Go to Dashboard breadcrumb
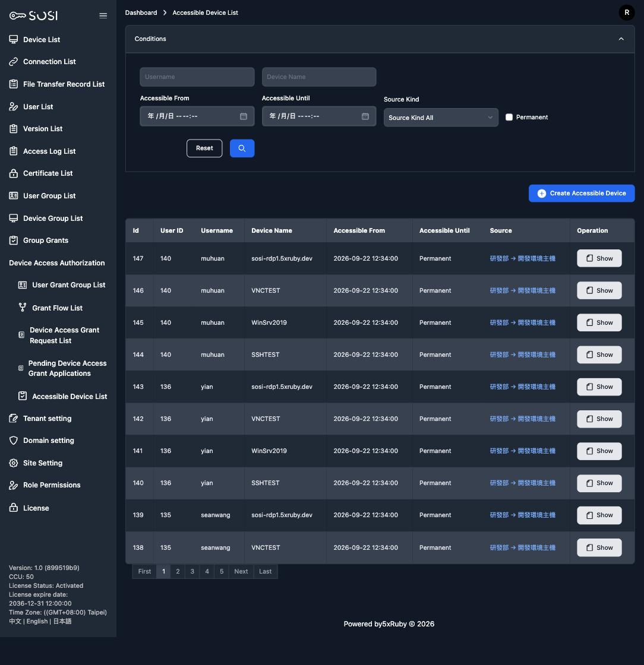The image size is (644, 665). [141, 12]
